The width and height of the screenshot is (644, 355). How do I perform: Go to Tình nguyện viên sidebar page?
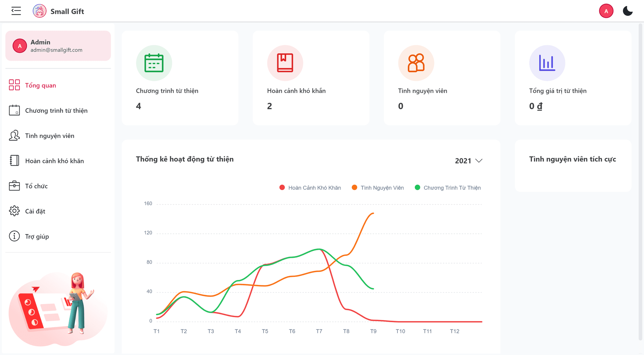click(x=50, y=136)
